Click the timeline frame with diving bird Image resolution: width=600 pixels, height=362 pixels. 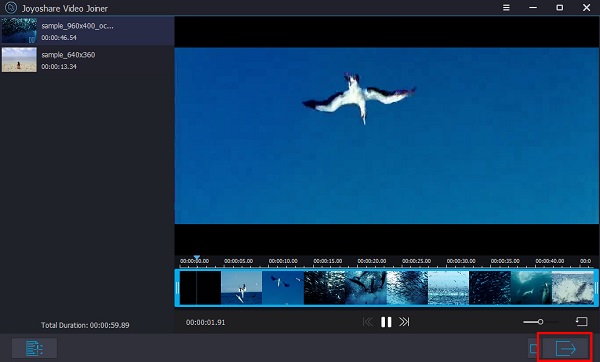coord(242,288)
